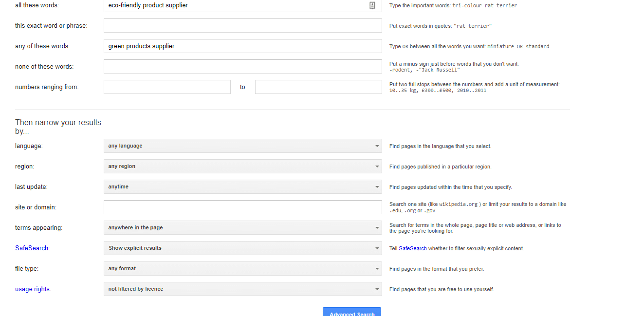Focus the all these words input field
The width and height of the screenshot is (644, 316).
pyautogui.click(x=234, y=5)
